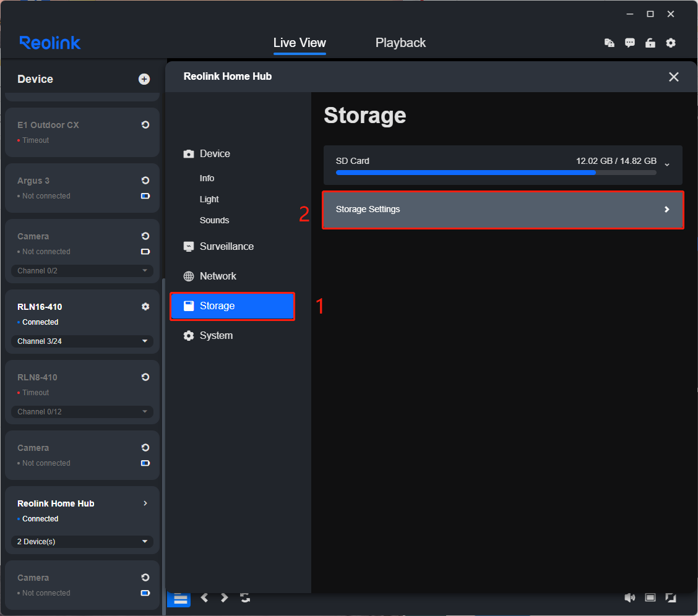698x616 pixels.
Task: Select the Argus 3 device card
Action: (82, 187)
